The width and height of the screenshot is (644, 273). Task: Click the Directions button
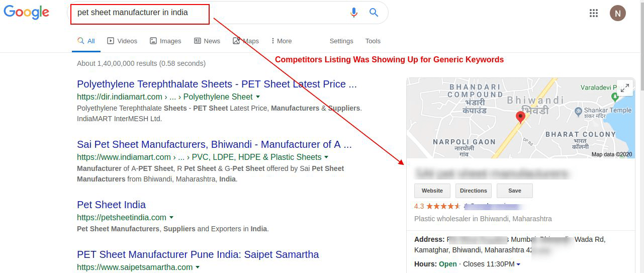click(473, 191)
